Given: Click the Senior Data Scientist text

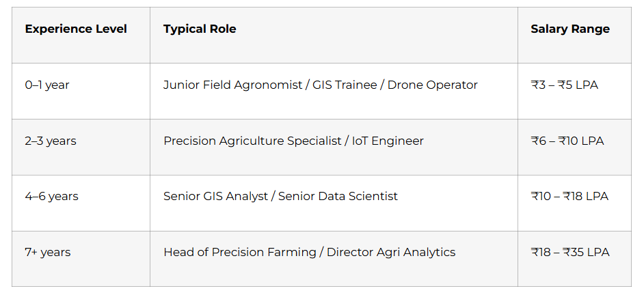Looking at the screenshot, I should click(338, 196).
